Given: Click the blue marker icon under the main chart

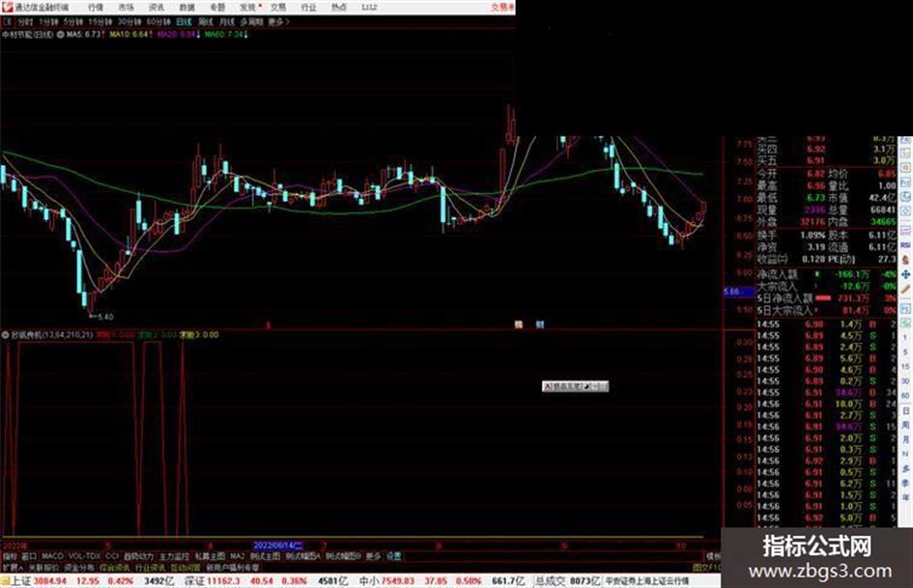Looking at the screenshot, I should click(x=540, y=324).
